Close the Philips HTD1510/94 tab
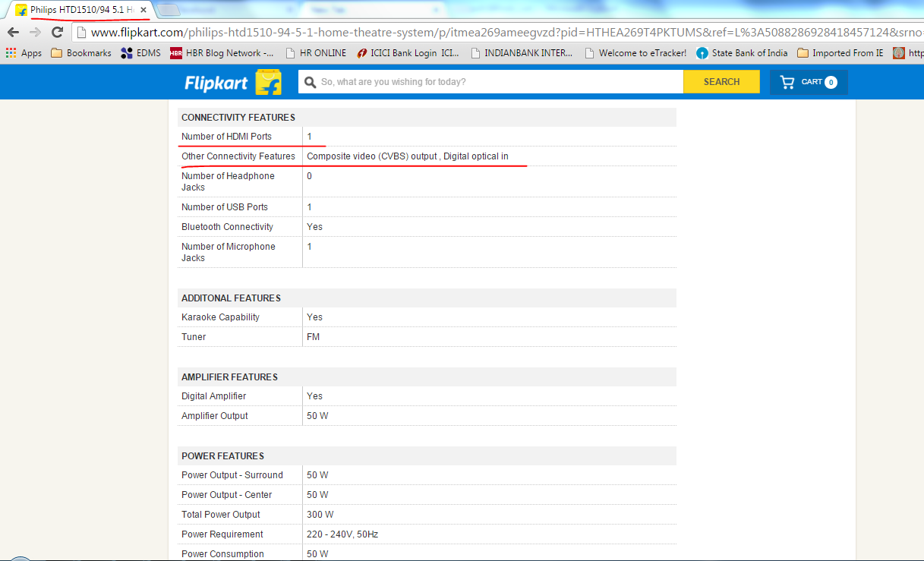 [143, 10]
